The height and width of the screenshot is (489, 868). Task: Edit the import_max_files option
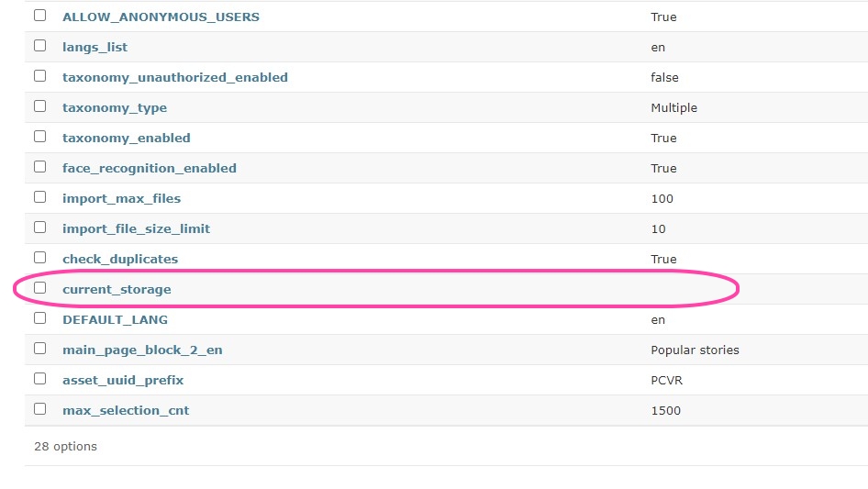point(122,198)
